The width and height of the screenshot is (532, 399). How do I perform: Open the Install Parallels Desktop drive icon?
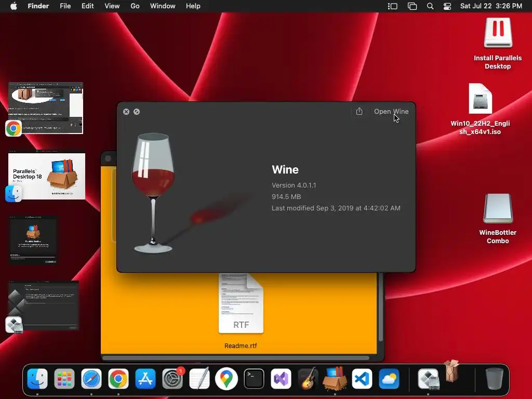pos(498,33)
